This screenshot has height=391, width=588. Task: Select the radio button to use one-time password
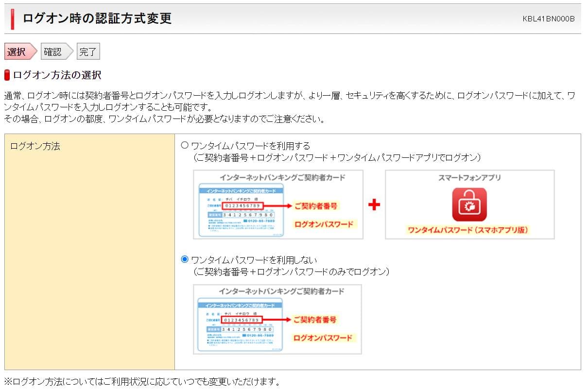pyautogui.click(x=185, y=145)
